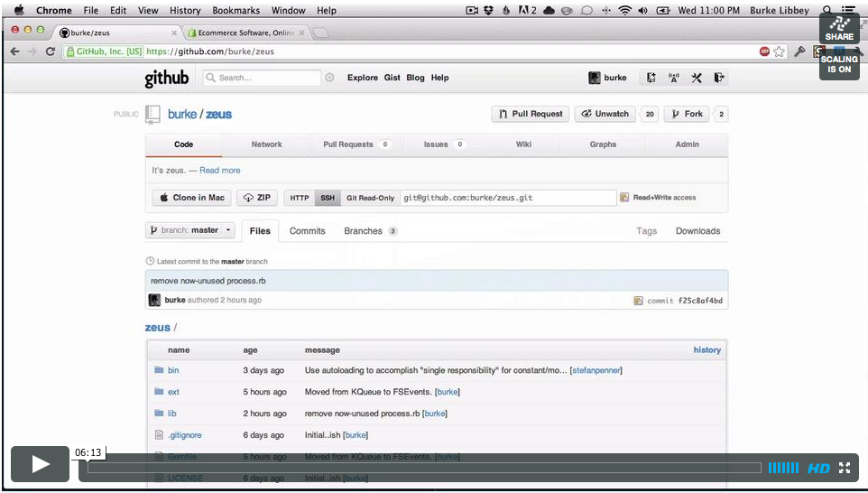Click the AdBlock stop icon

[764, 51]
